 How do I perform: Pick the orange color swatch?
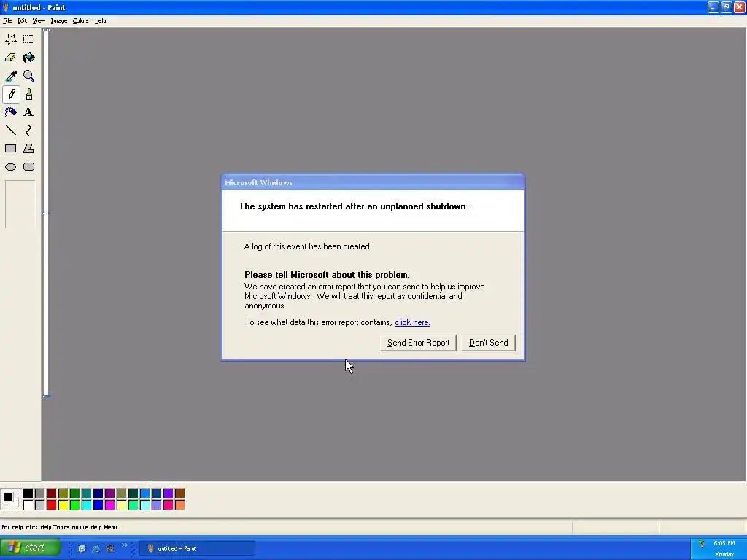[179, 505]
